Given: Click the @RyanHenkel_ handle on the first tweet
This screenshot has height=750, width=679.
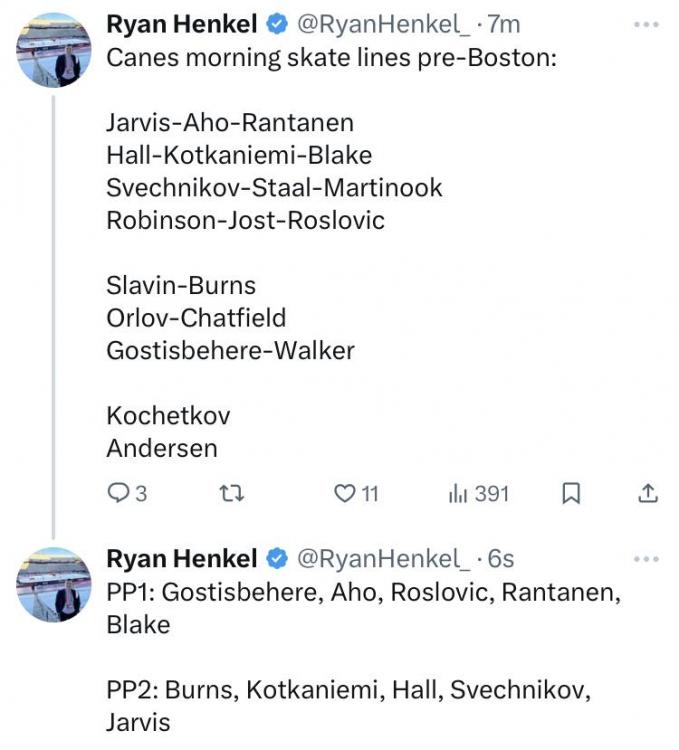Looking at the screenshot, I should (x=382, y=24).
